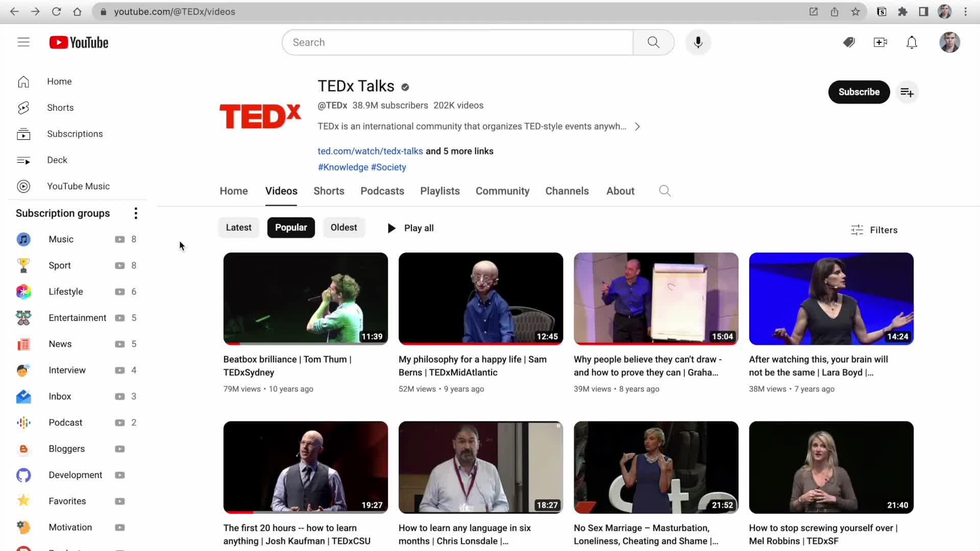
Task: Select the Oldest sort chip
Action: (x=344, y=228)
